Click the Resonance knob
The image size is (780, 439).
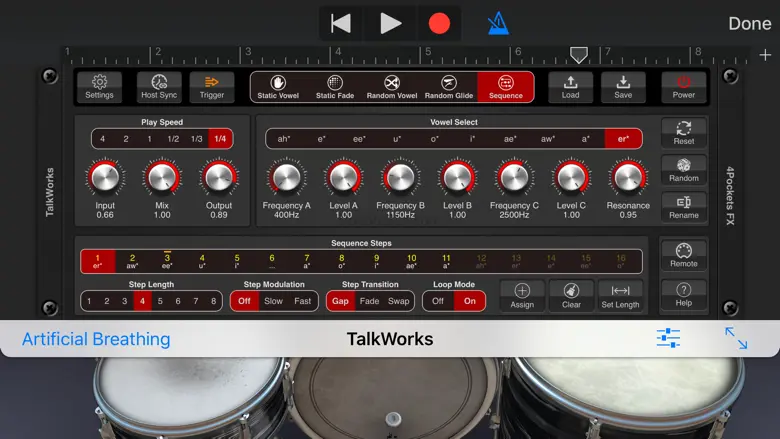(628, 178)
